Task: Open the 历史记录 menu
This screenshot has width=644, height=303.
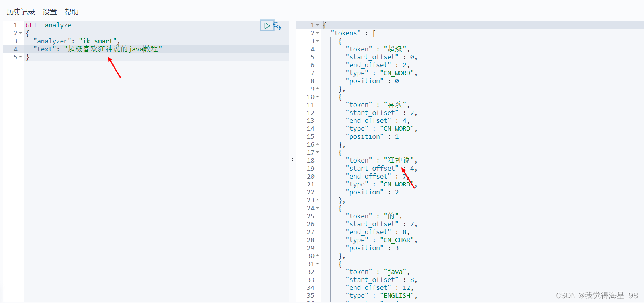Action: tap(21, 12)
